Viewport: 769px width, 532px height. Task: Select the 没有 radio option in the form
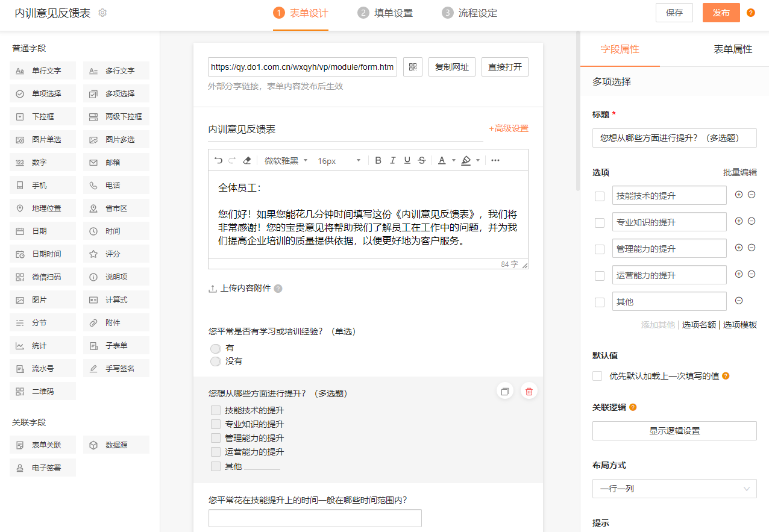pyautogui.click(x=215, y=361)
